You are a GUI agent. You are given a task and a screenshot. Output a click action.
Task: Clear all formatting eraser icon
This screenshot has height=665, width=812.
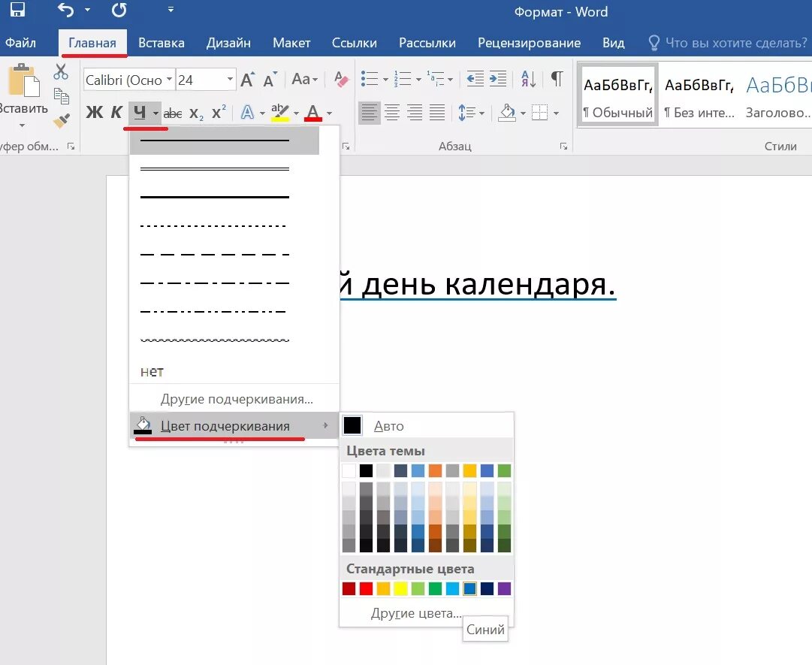pos(341,79)
